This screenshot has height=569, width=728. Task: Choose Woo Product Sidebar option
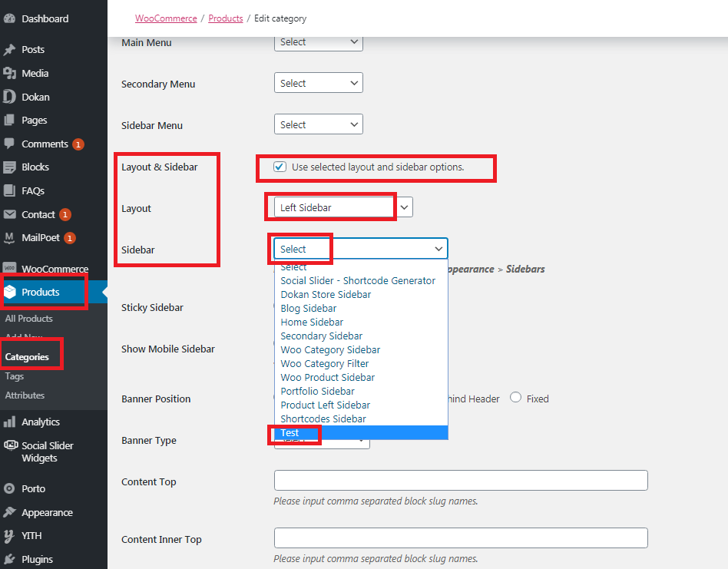point(361,377)
